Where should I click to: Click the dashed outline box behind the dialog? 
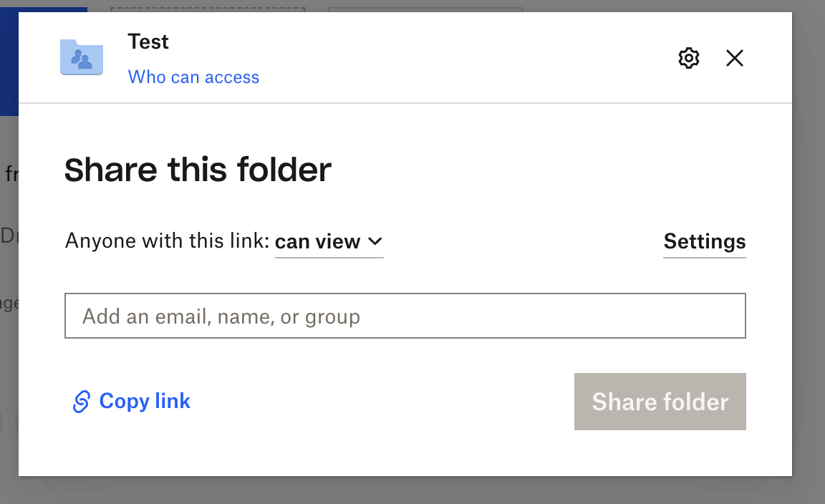click(x=208, y=9)
